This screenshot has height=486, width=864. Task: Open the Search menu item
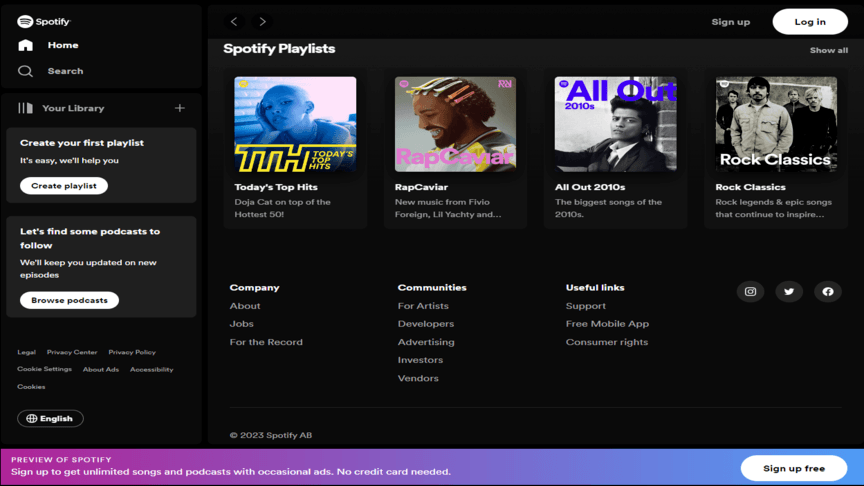(x=66, y=71)
